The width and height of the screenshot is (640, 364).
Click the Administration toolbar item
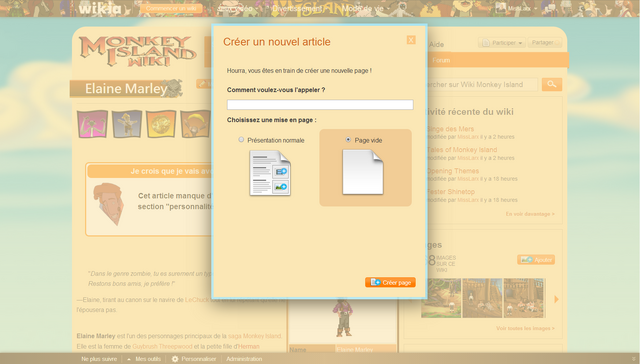tap(244, 359)
